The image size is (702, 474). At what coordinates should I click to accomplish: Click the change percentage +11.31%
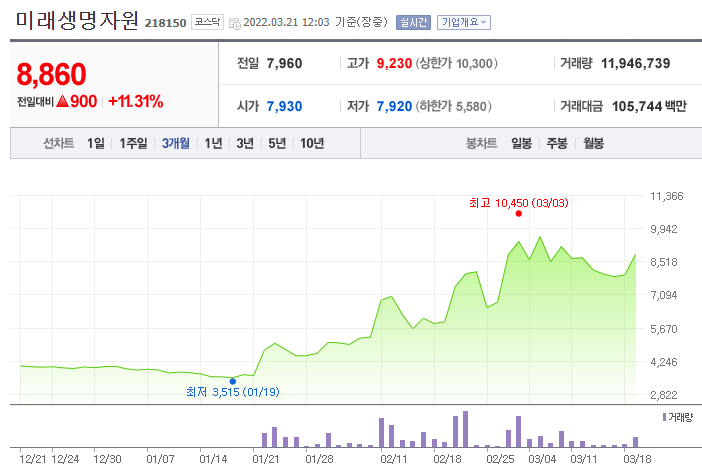(x=136, y=101)
